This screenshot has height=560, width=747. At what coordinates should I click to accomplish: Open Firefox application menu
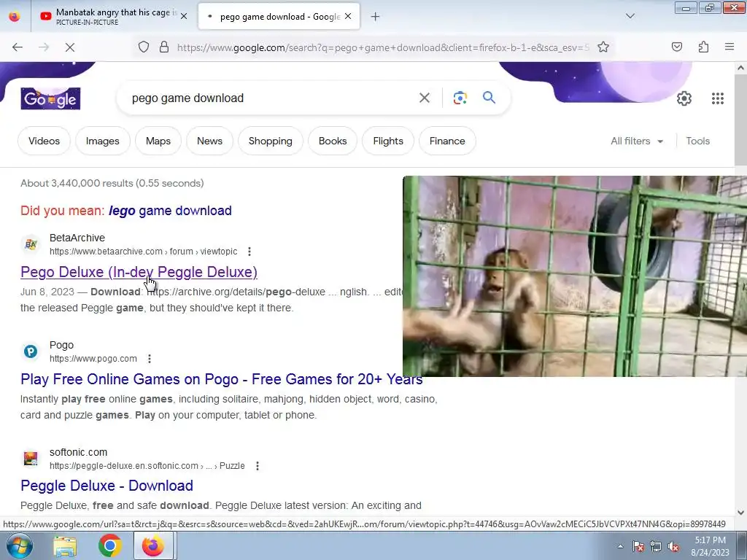[x=729, y=47]
